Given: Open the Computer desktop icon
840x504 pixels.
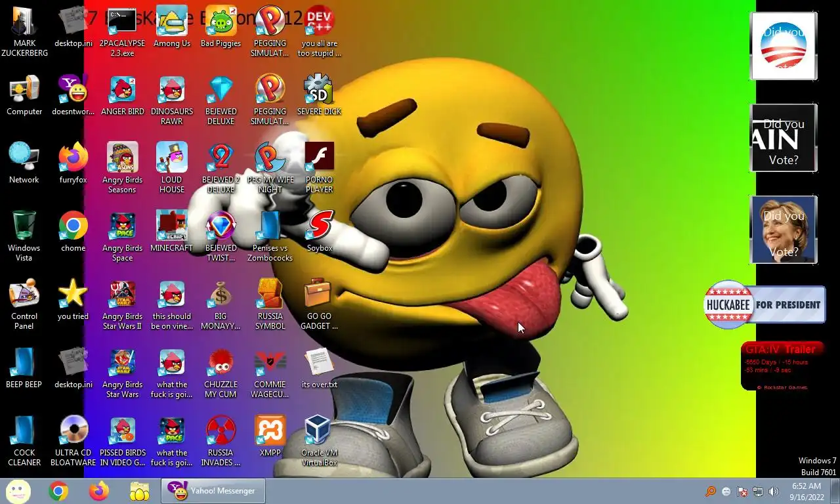Looking at the screenshot, I should point(24,95).
